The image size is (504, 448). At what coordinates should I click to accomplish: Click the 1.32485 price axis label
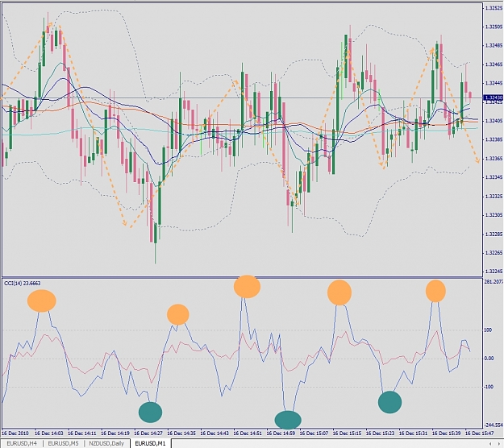point(494,46)
